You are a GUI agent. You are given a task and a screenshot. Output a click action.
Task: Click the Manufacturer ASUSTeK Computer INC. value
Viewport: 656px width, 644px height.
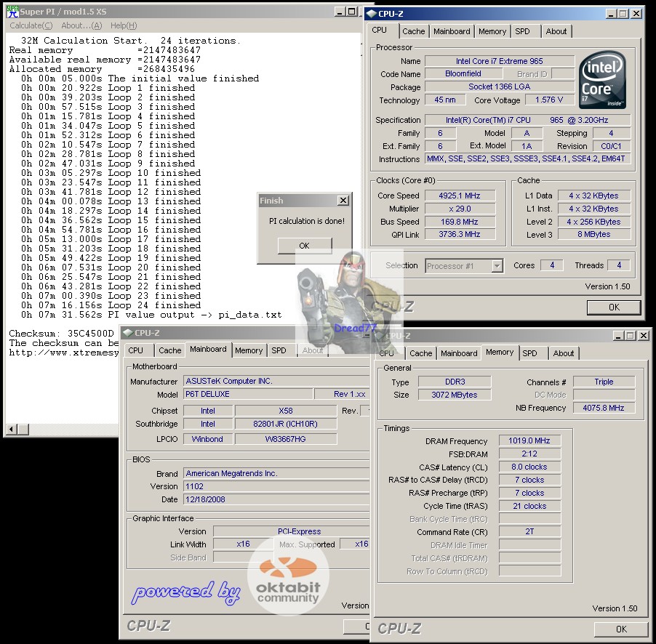coord(276,382)
